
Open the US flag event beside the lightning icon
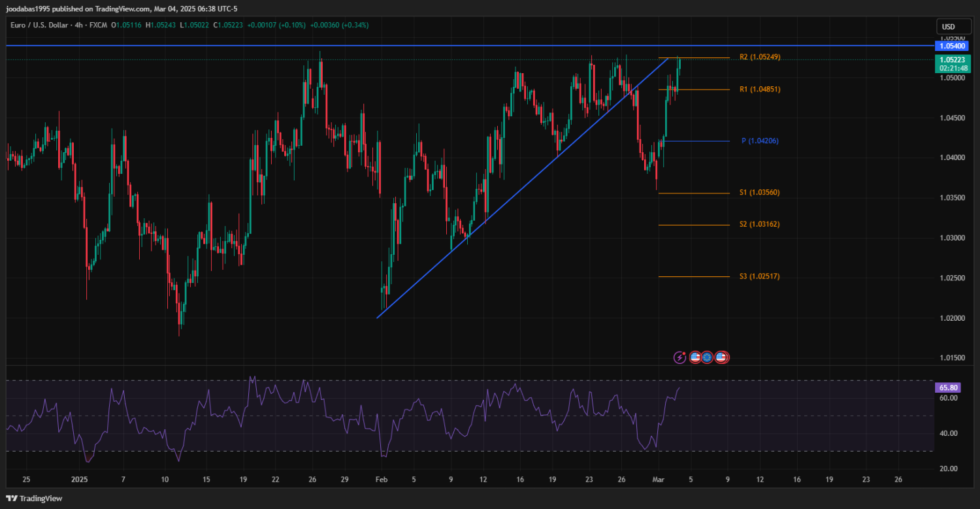coord(695,357)
